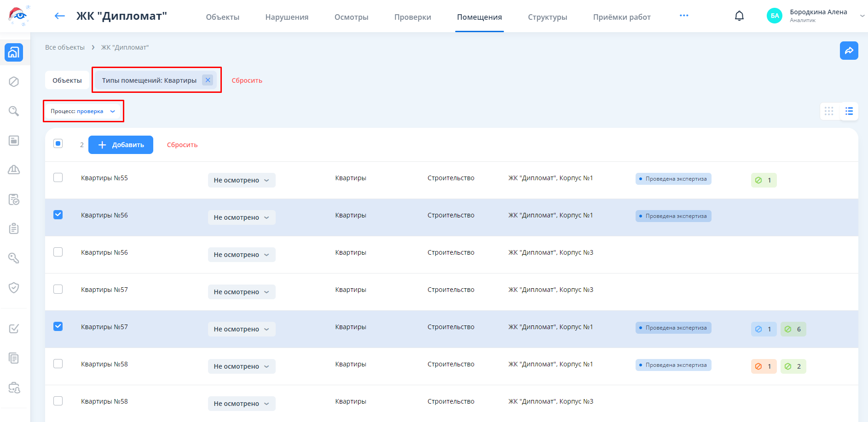Open the search magnifier in sidebar
The image size is (868, 422).
click(x=14, y=111)
